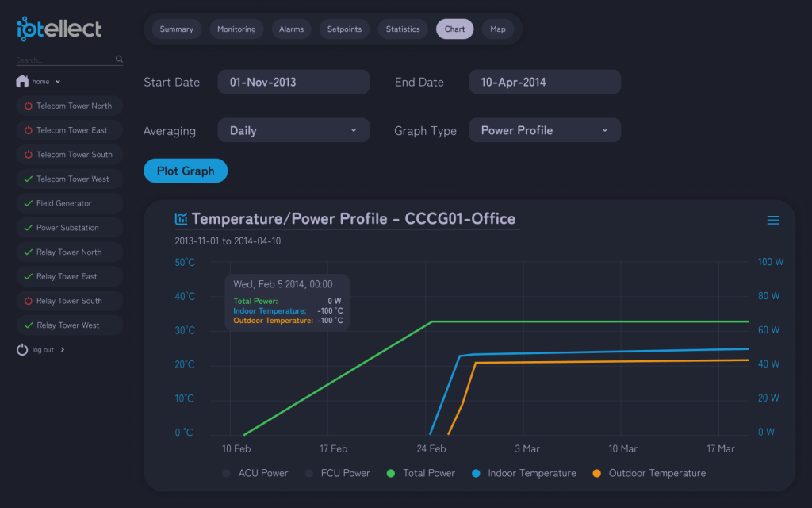Click chart icon beside Temperature/Power Profile title
812x508 pixels.
pos(182,219)
